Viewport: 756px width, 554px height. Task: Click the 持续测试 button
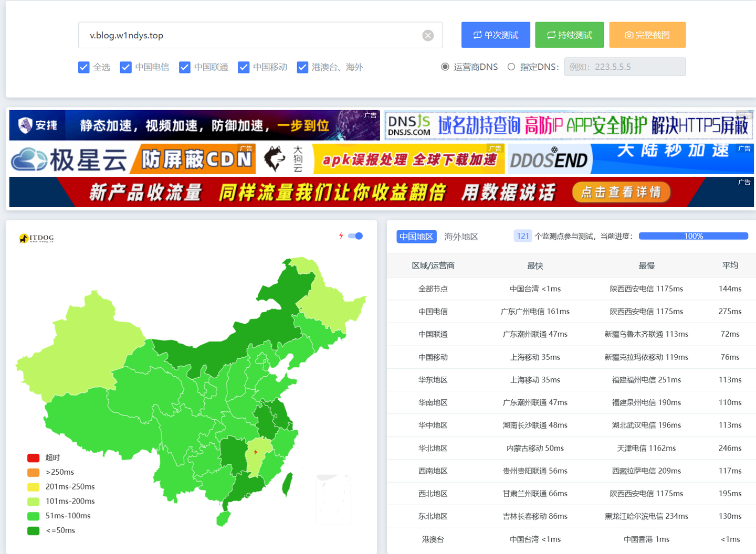pos(569,35)
